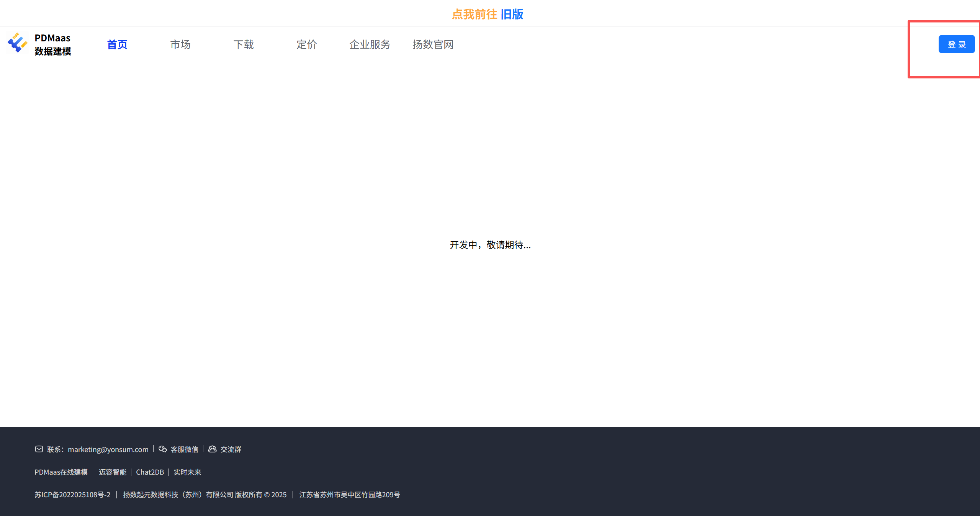Viewport: 980px width, 516px height.
Task: Go to the 市场 menu item
Action: [x=180, y=44]
